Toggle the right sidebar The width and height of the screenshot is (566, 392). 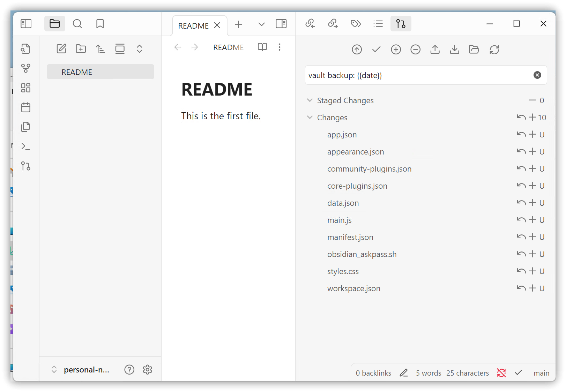click(281, 24)
